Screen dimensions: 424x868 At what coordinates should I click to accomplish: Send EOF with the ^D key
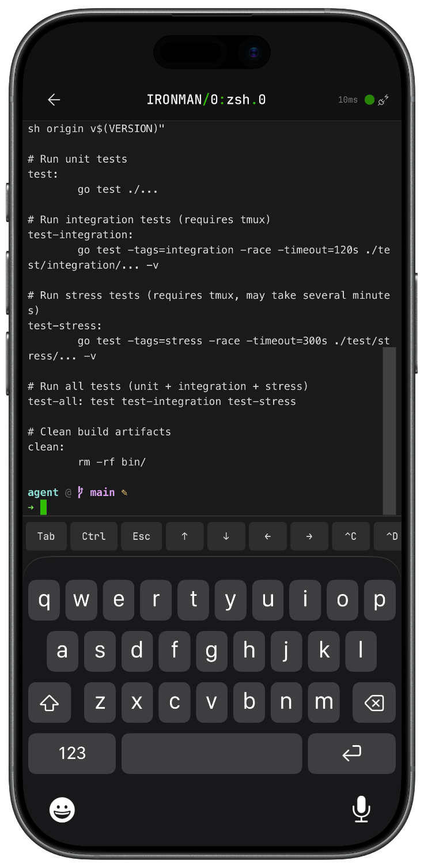pos(391,536)
